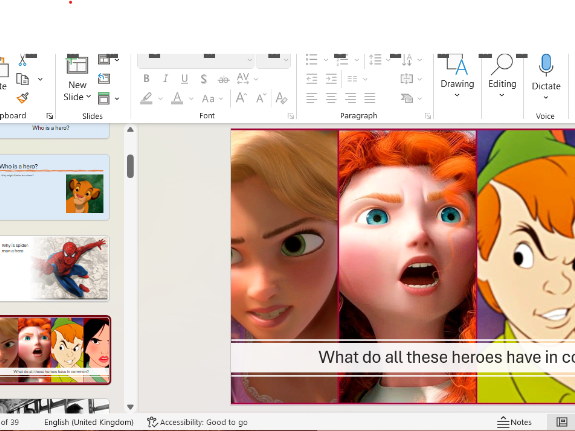Open the Paragraph dialog launcher
This screenshot has height=431, width=575.
(428, 116)
